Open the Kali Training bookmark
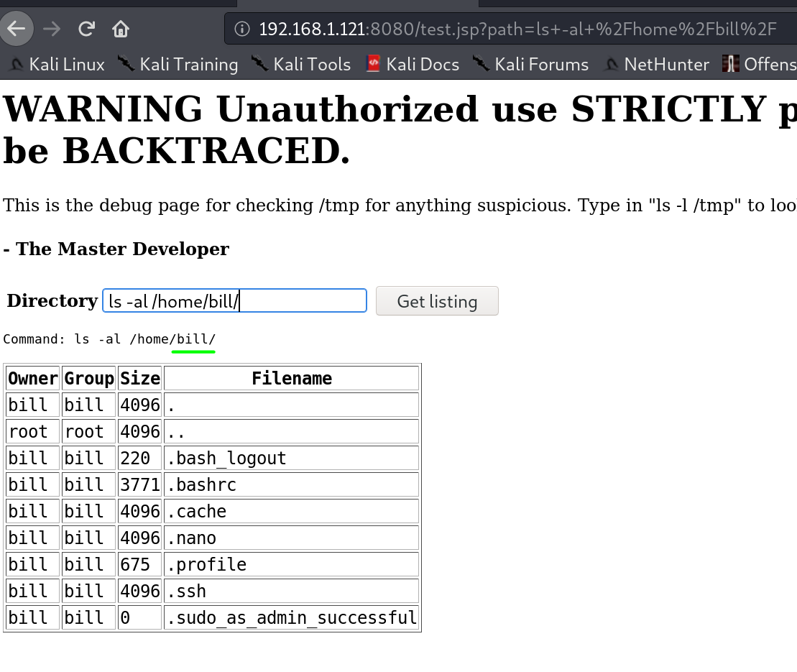 tap(178, 65)
